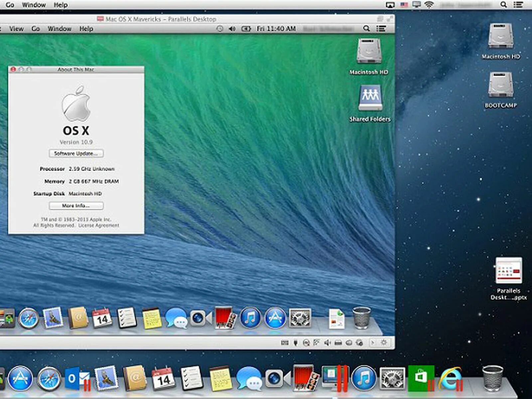Open the Window menu inside the virtual machine

pos(59,29)
